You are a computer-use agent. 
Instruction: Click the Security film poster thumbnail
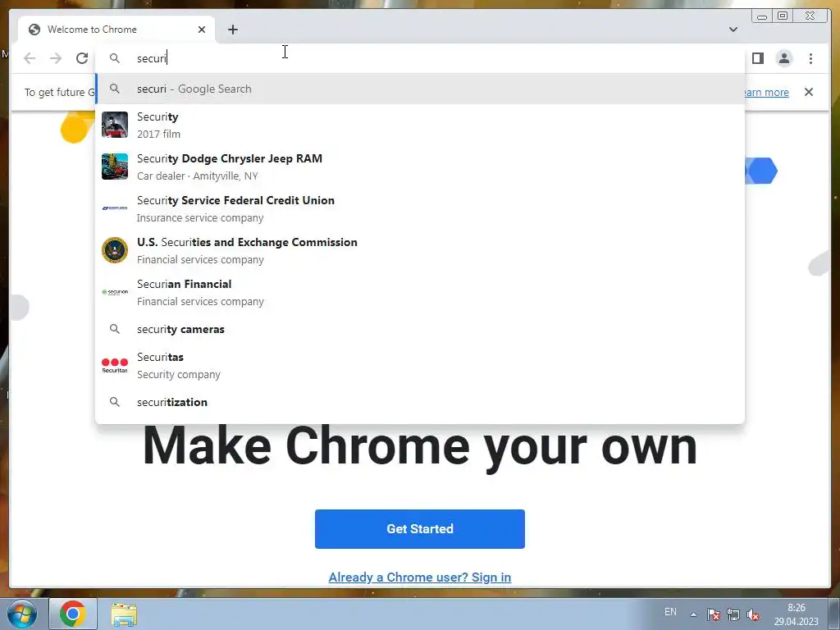(x=115, y=125)
